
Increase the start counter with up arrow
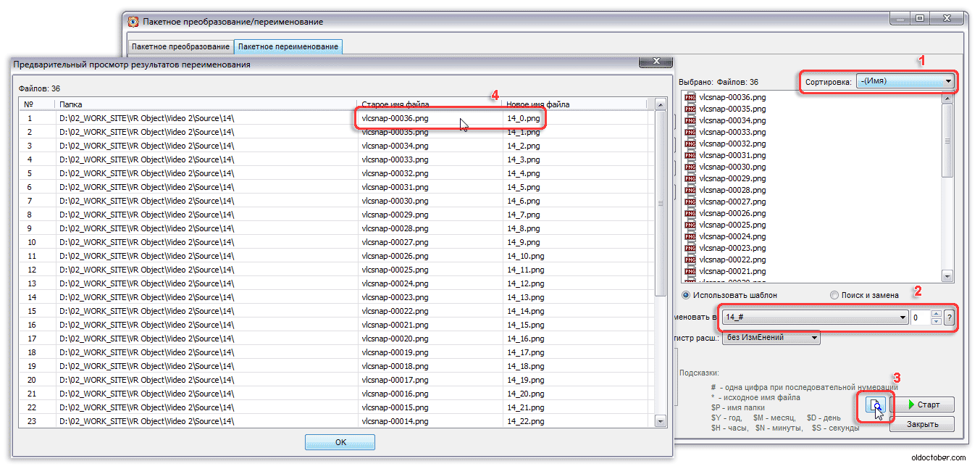click(936, 314)
